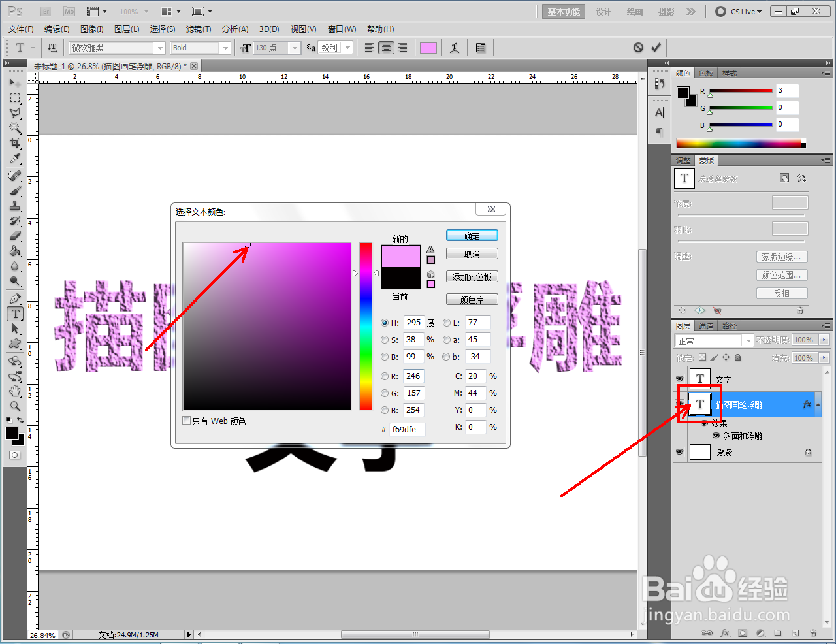This screenshot has width=836, height=644.
Task: Select the Rectangular Marquee tool
Action: pos(15,98)
